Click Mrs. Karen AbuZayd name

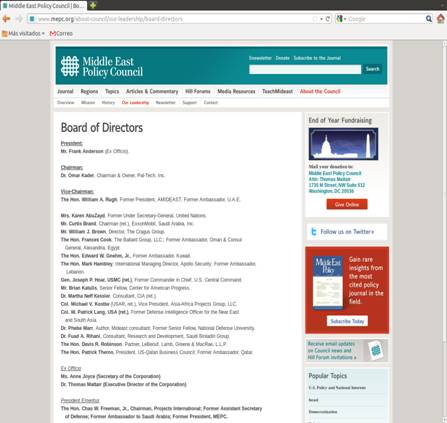[x=83, y=216]
